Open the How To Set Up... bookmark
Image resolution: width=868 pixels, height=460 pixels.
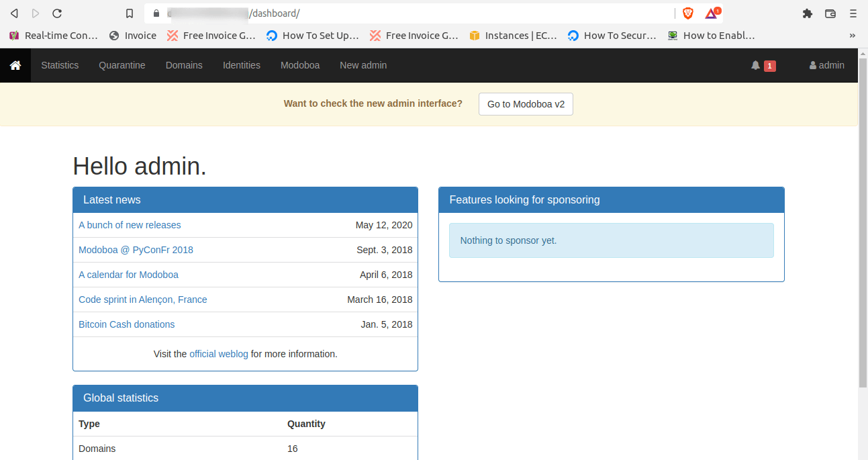(x=313, y=36)
